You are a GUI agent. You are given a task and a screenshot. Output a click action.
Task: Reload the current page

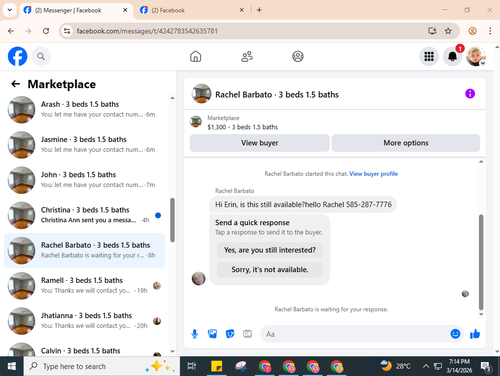pos(46,31)
